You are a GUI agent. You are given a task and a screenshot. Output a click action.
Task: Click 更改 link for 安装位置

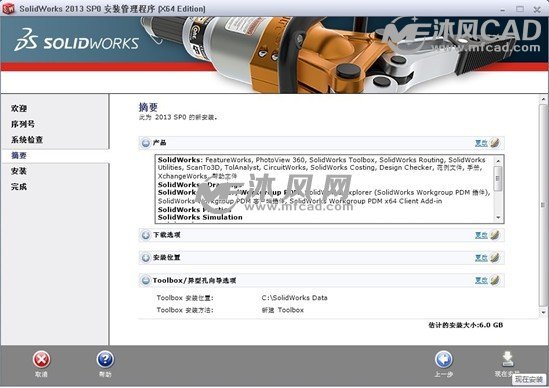click(x=481, y=258)
